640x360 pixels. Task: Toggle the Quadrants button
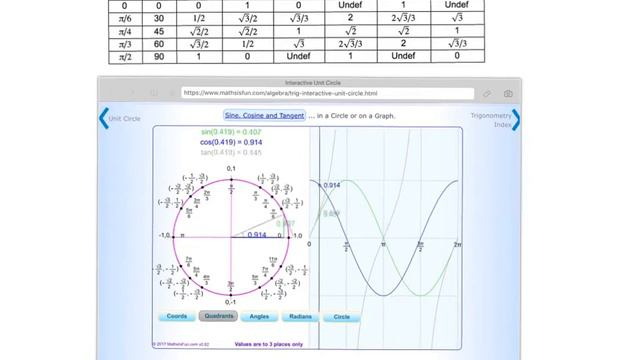point(218,316)
